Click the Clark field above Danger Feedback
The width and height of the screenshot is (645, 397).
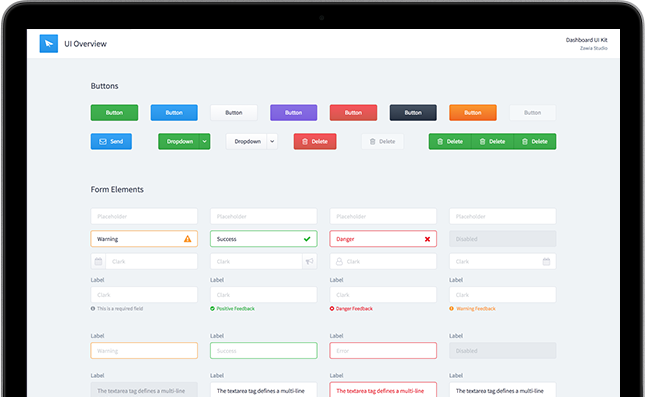click(383, 295)
